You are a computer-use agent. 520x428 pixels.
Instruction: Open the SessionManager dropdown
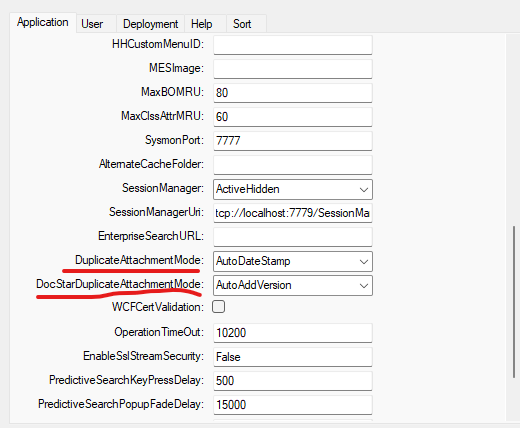click(293, 189)
